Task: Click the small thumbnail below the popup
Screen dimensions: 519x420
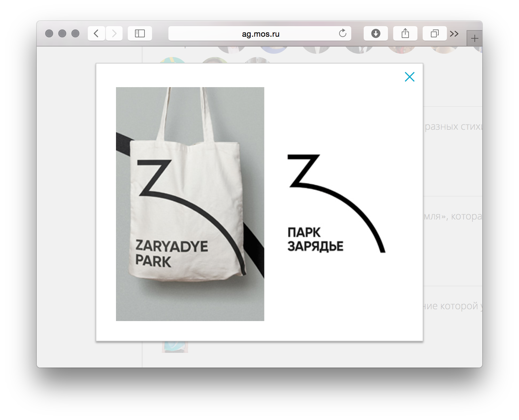Action: (175, 347)
